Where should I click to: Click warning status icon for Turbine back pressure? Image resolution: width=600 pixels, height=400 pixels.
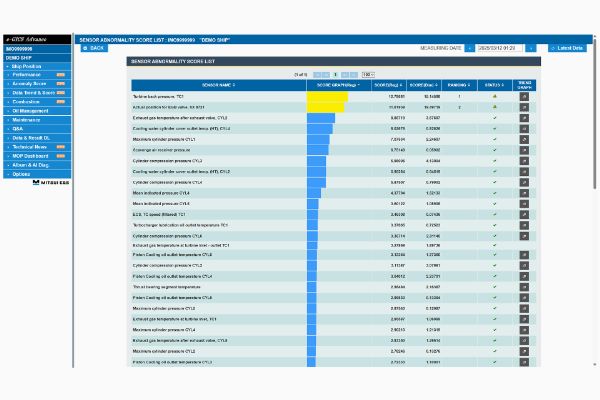494,97
